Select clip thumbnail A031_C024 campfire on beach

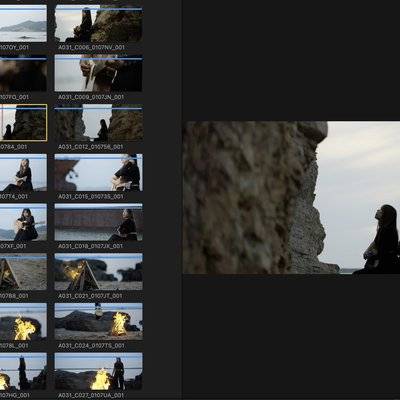[99, 322]
